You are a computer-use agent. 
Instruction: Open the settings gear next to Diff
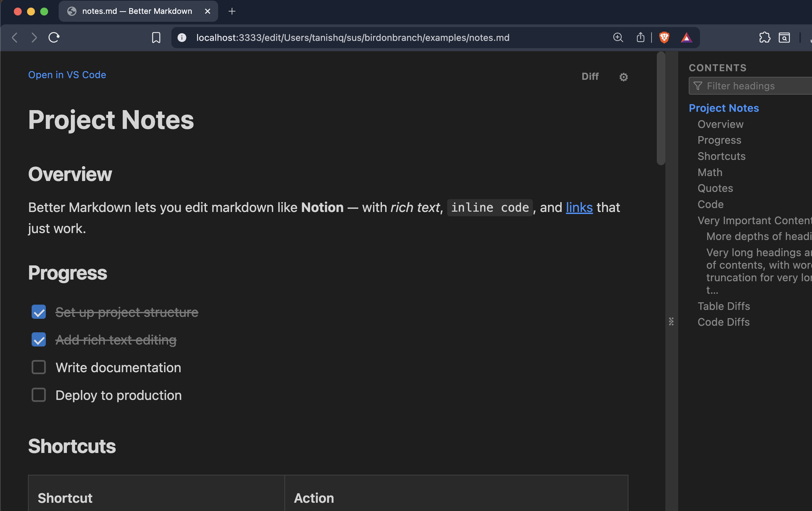click(623, 76)
